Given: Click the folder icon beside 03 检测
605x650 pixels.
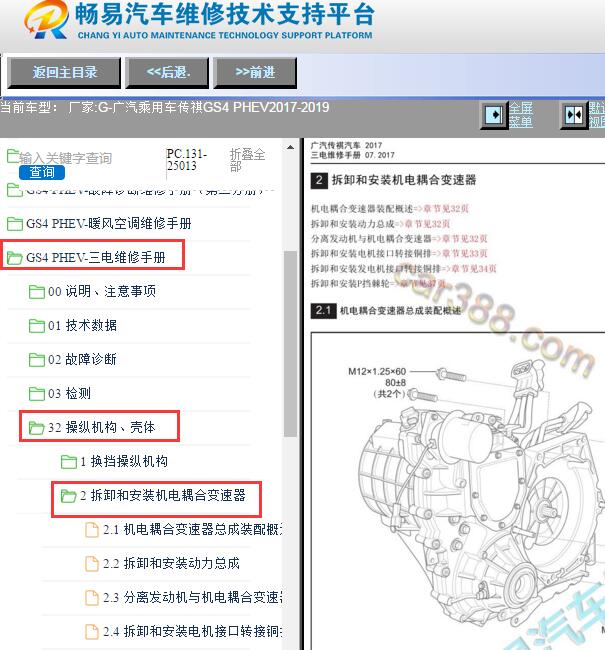Looking at the screenshot, I should pyautogui.click(x=36, y=394).
